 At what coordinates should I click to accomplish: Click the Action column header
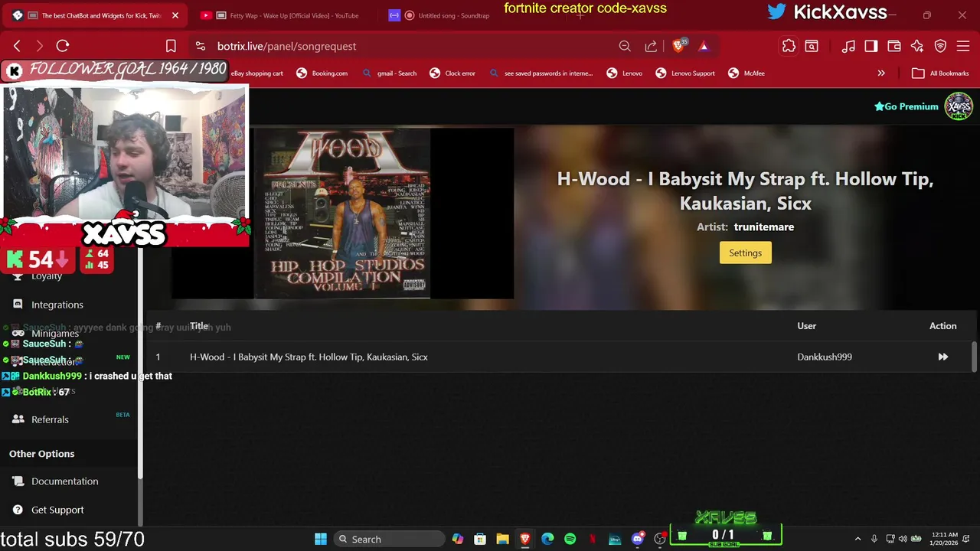[942, 326]
